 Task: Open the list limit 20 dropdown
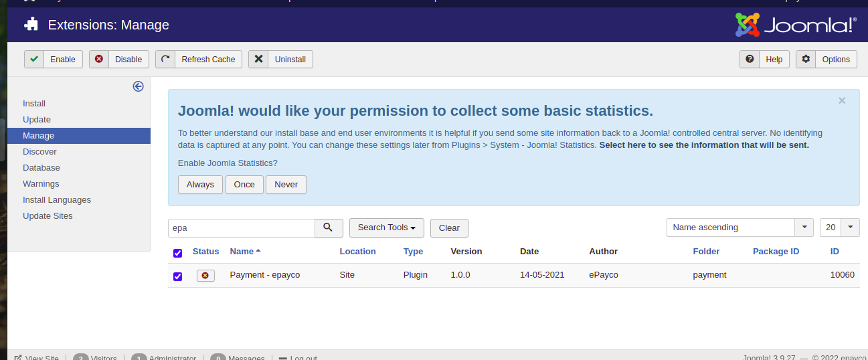(840, 228)
